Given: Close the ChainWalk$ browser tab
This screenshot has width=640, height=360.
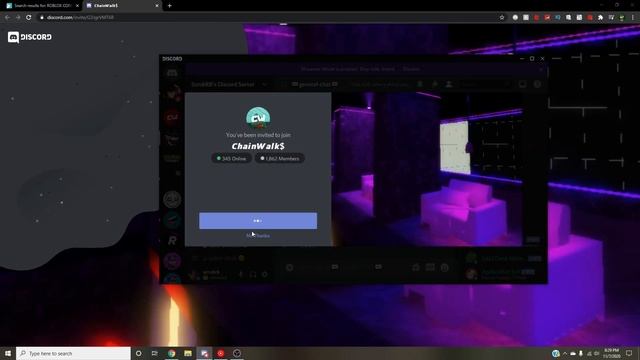Looking at the screenshot, I should point(157,6).
